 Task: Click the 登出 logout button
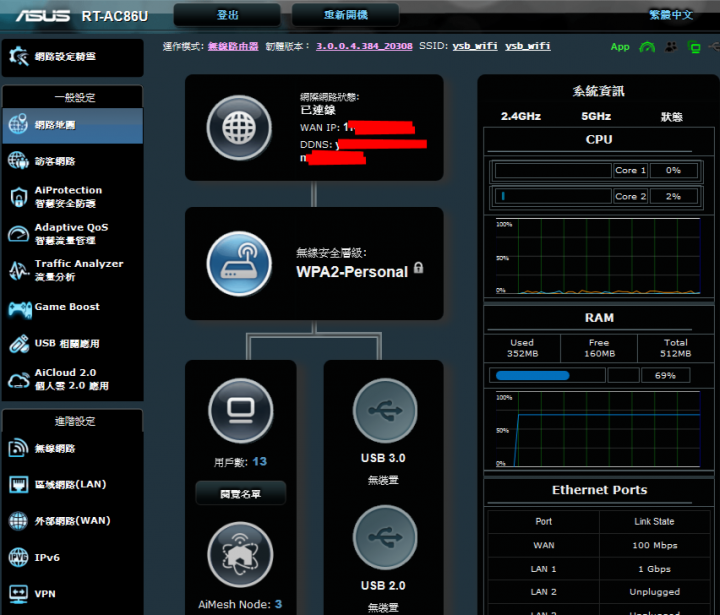(x=227, y=15)
